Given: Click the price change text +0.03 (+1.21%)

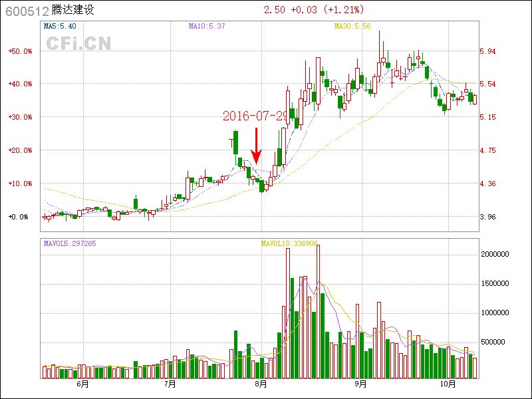Looking at the screenshot, I should pyautogui.click(x=327, y=10).
